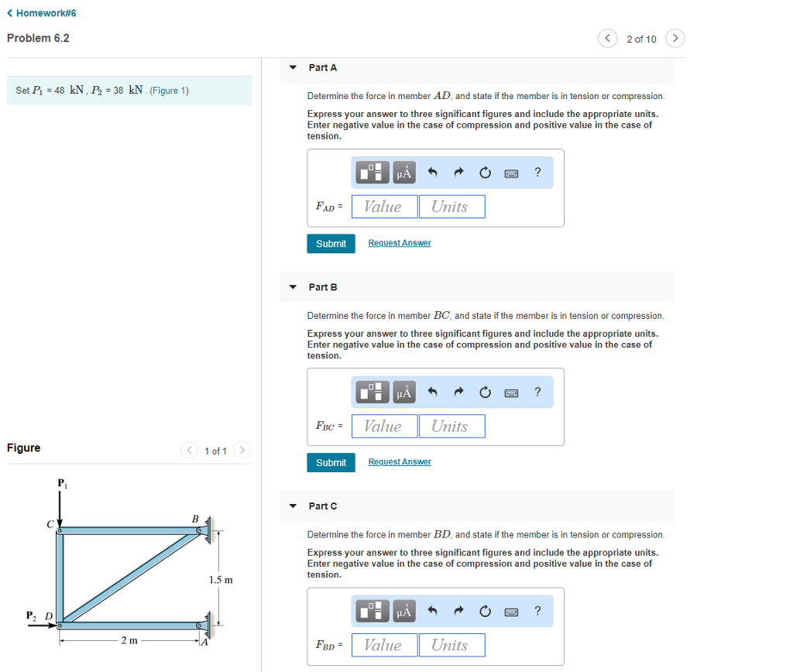Show next figure arrow
The height and width of the screenshot is (672, 793).
coord(242,450)
